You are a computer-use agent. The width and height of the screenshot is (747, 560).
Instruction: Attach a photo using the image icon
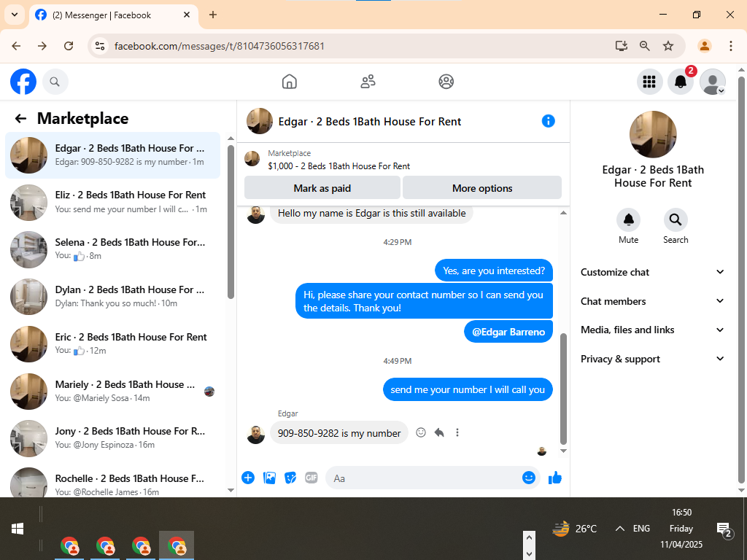click(x=269, y=478)
